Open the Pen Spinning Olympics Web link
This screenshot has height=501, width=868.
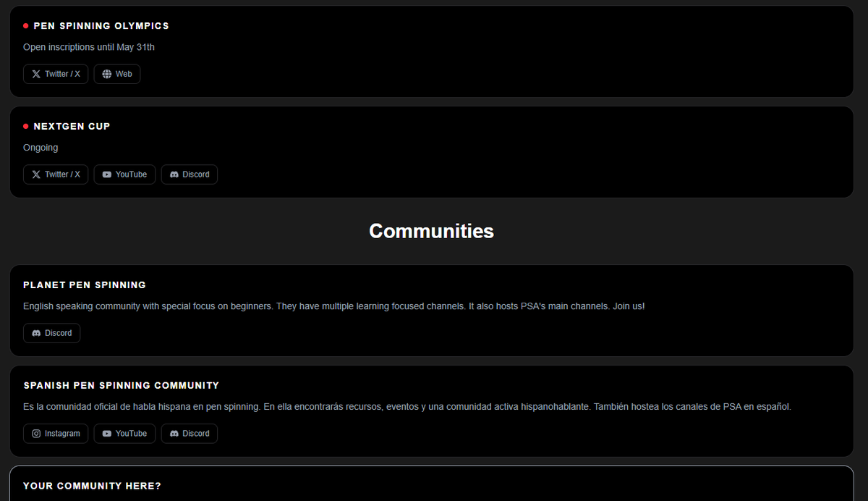(x=117, y=74)
